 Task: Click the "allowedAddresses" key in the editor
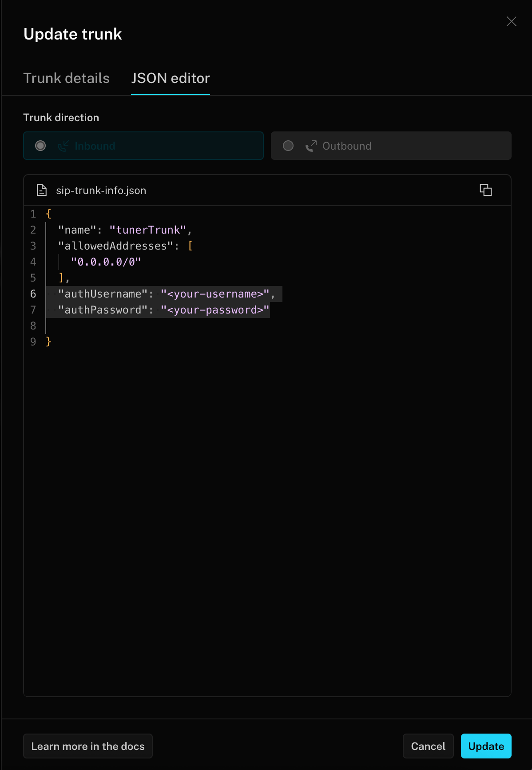tap(115, 246)
